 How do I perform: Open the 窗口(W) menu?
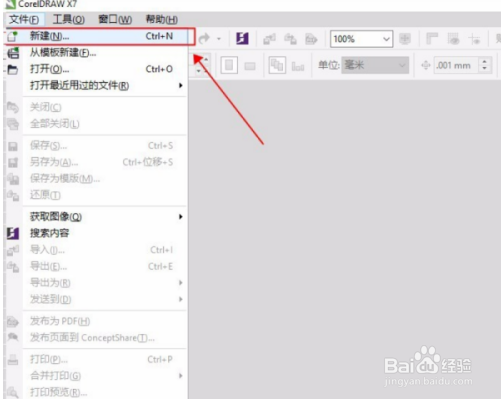click(x=115, y=19)
